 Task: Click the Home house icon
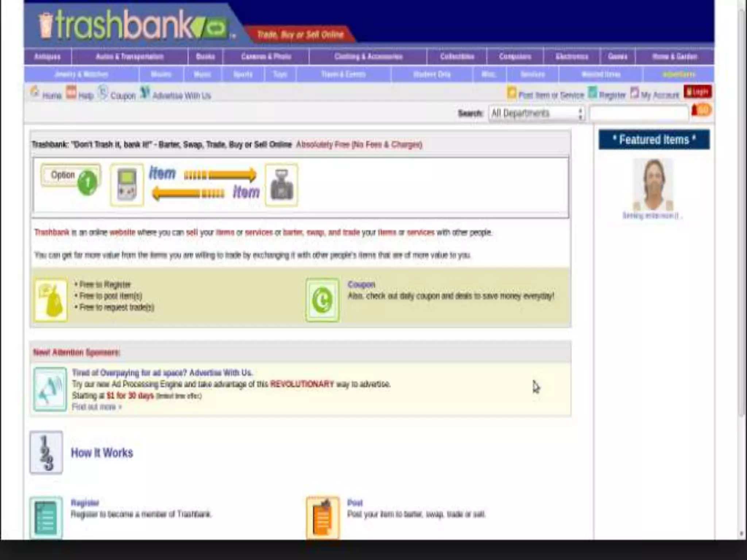35,92
